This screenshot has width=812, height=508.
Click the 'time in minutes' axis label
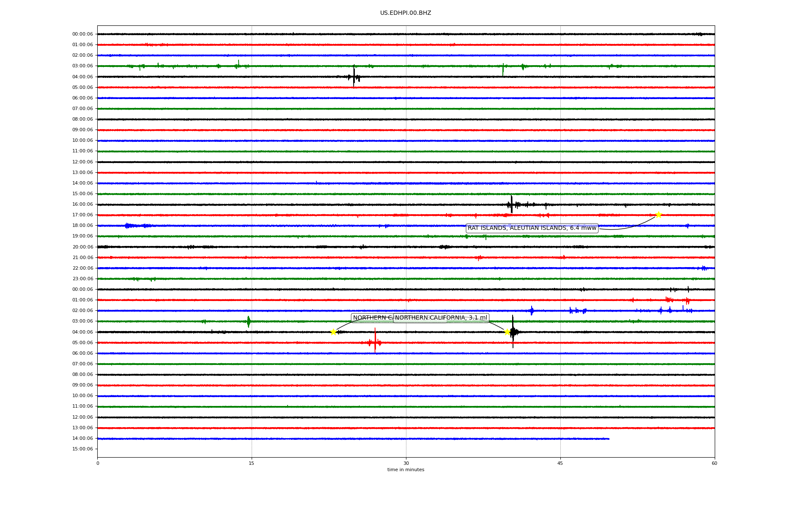[405, 470]
